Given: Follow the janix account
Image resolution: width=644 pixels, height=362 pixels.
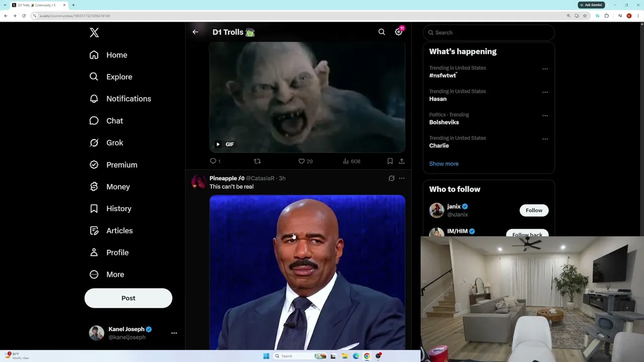Looking at the screenshot, I should point(534,210).
